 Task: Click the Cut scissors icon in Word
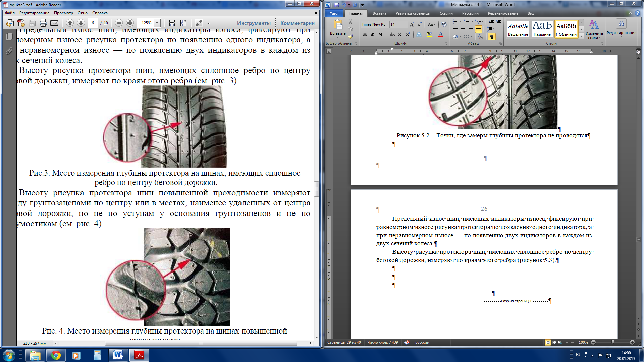pos(351,22)
